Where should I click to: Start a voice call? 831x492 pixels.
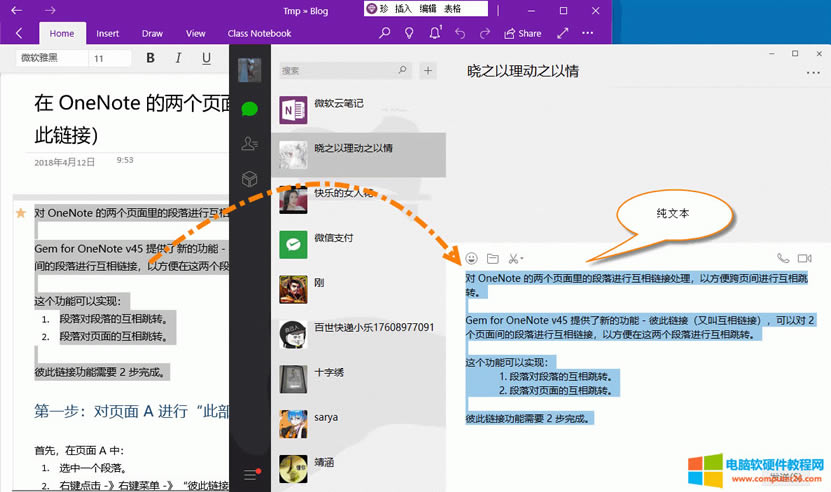(783, 259)
